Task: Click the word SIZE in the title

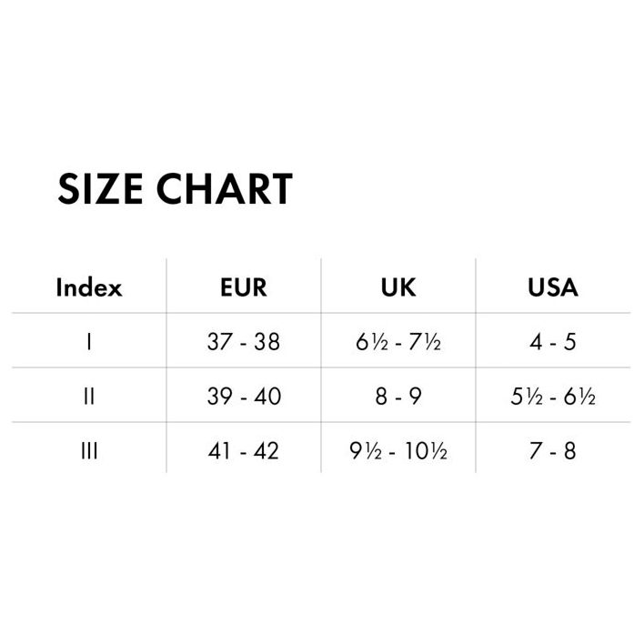Action: coord(100,188)
